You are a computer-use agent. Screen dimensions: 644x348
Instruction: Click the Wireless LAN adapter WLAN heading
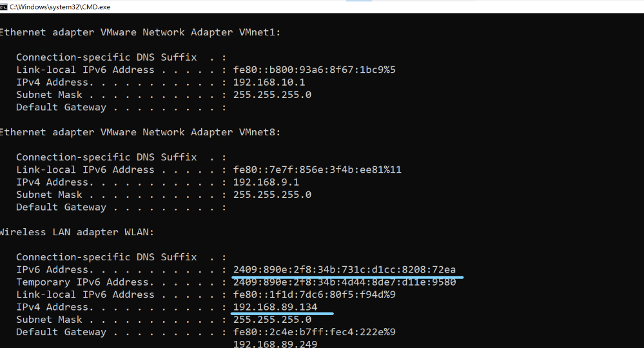point(77,232)
